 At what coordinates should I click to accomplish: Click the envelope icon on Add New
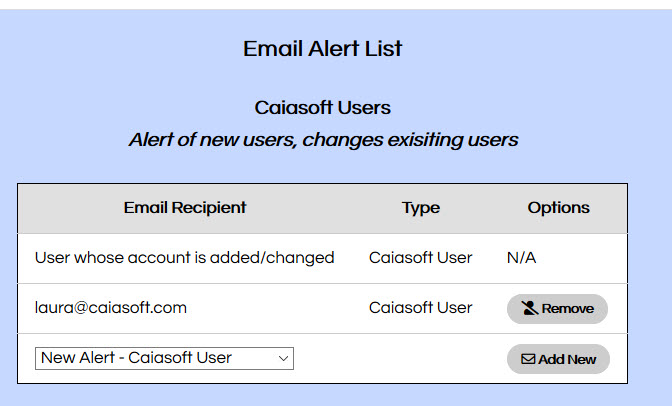(528, 359)
